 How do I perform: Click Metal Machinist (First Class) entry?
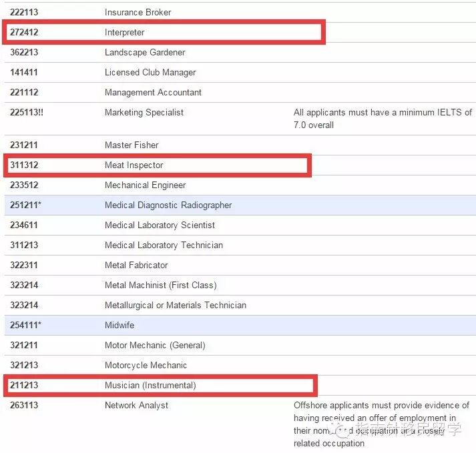click(x=161, y=286)
